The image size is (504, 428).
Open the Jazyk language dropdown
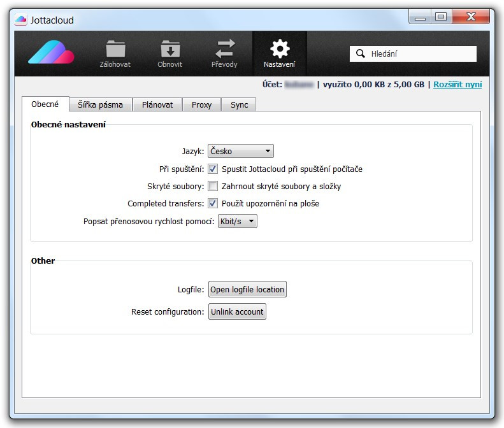pyautogui.click(x=241, y=151)
